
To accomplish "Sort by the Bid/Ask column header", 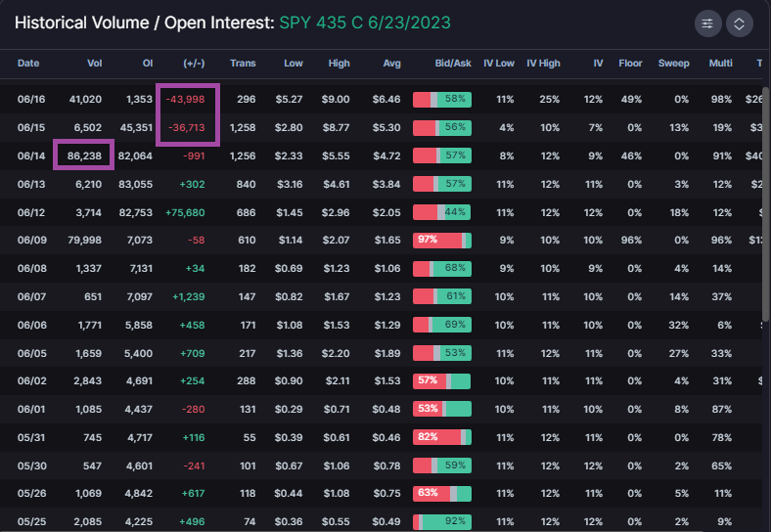I will click(453, 64).
